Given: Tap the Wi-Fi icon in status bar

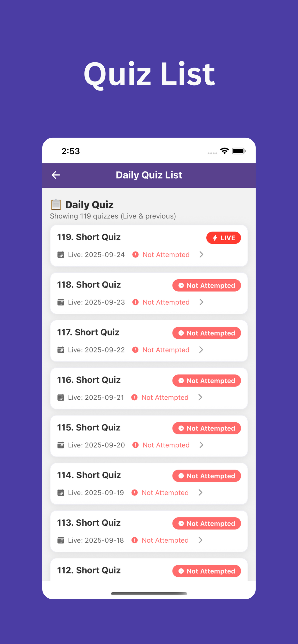Looking at the screenshot, I should 224,151.
